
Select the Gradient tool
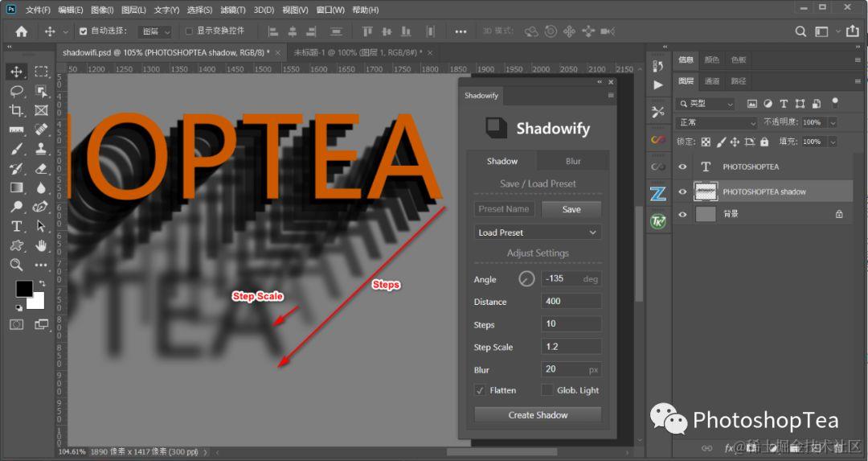click(17, 187)
